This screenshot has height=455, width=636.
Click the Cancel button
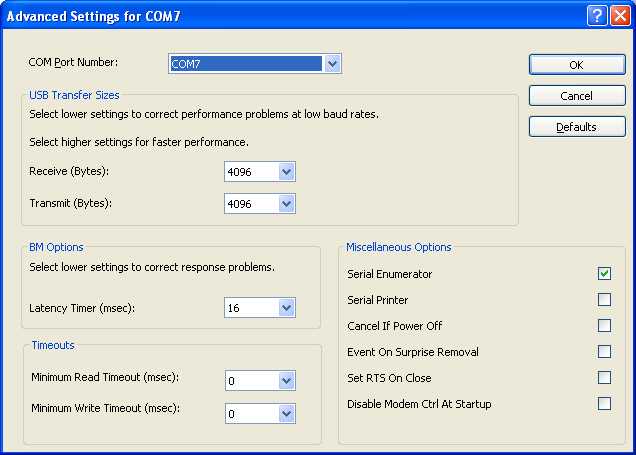click(x=576, y=96)
